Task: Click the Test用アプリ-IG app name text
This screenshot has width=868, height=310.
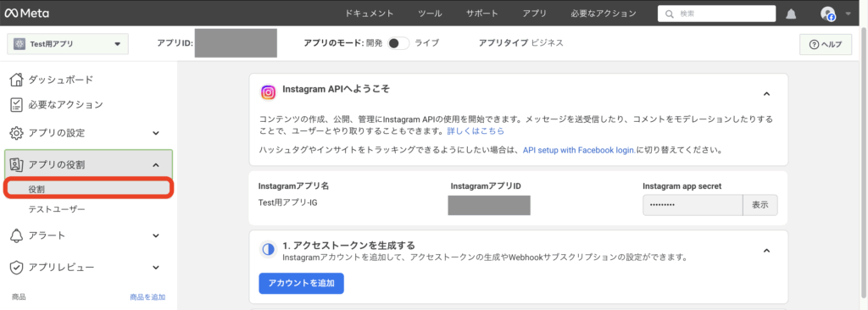Action: (288, 202)
